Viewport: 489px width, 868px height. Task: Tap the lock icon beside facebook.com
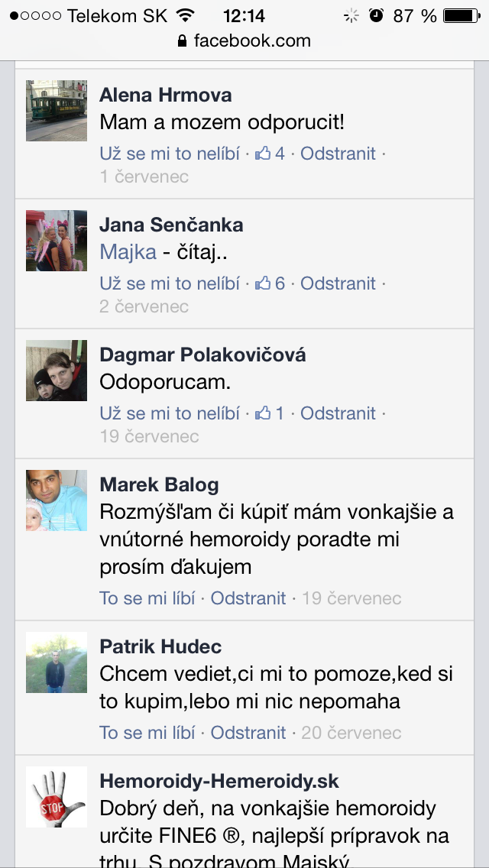[x=182, y=40]
